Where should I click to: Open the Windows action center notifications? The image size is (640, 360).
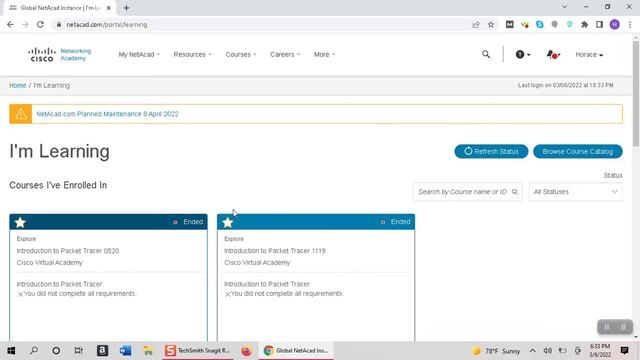point(624,351)
